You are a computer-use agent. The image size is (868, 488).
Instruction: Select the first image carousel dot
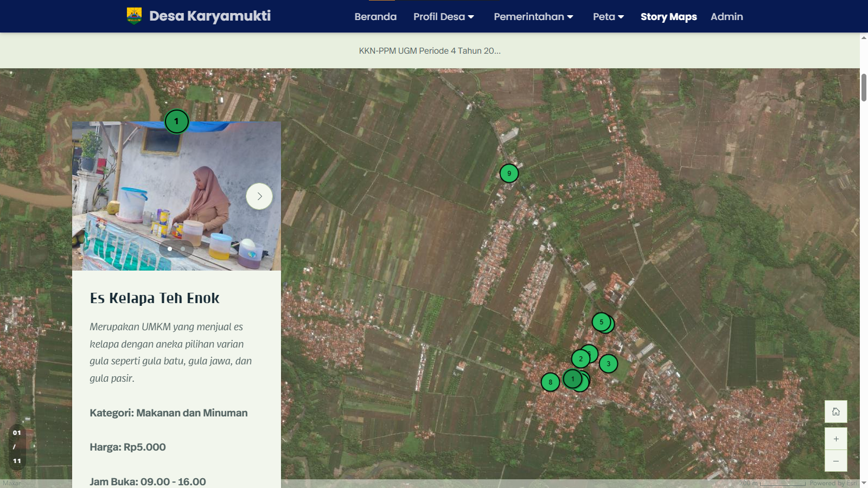[x=170, y=249]
